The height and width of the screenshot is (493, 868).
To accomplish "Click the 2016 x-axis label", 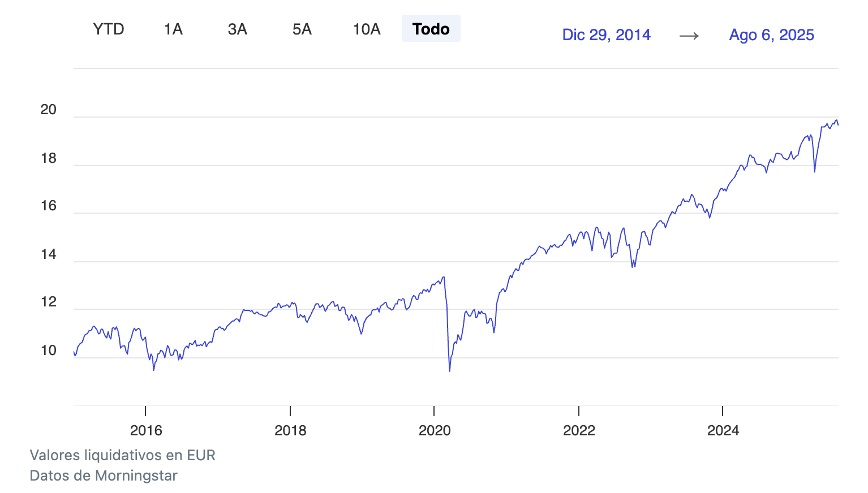I will (x=146, y=430).
